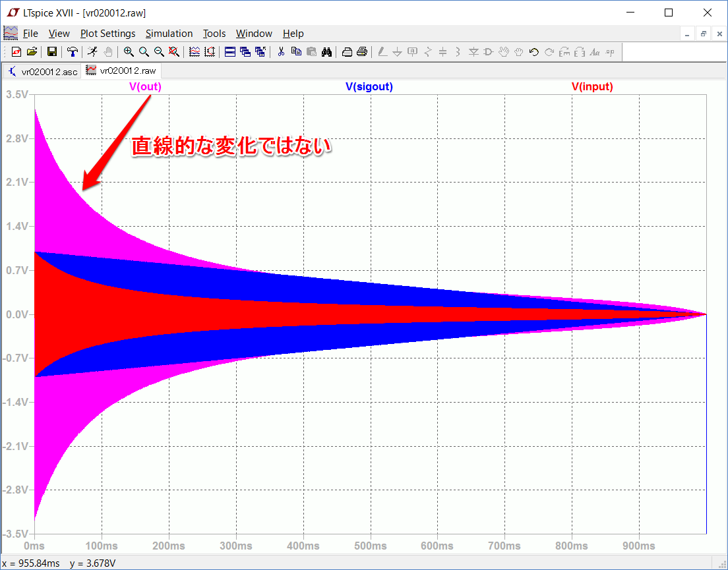The height and width of the screenshot is (570, 728).
Task: Click the Find binoculars icon
Action: tap(326, 51)
